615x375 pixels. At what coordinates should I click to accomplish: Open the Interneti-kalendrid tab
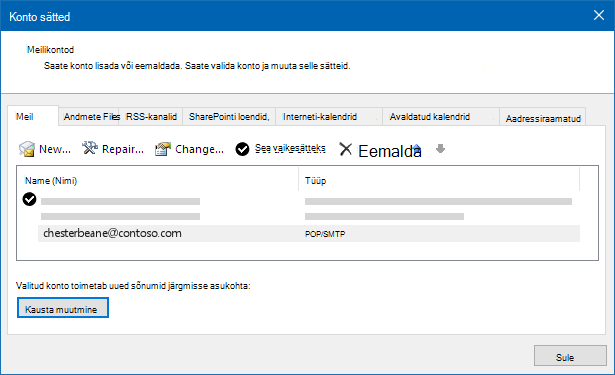click(x=329, y=117)
